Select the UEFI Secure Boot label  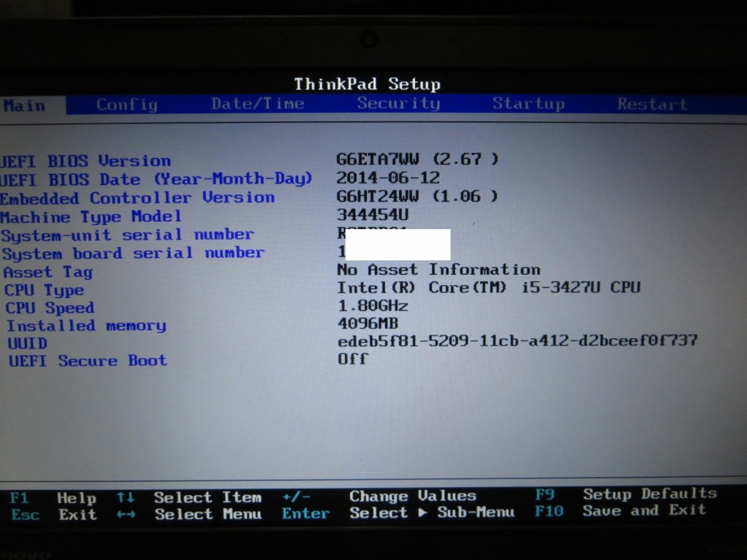[x=88, y=360]
